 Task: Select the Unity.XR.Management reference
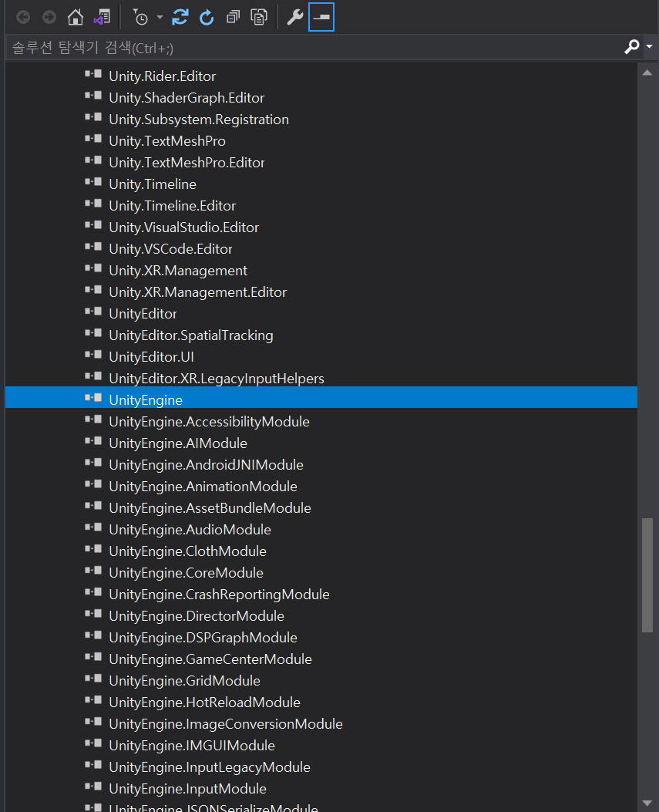[178, 271]
